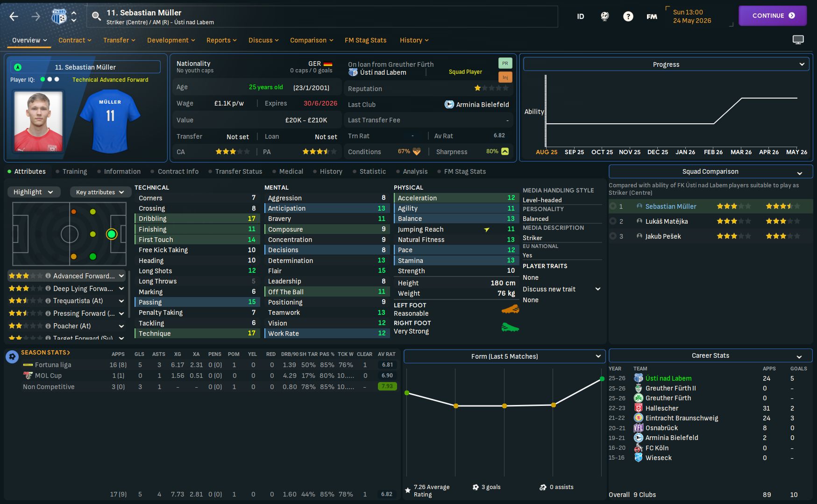Show info for Advanced Forward role
This screenshot has width=817, height=504.
pos(48,276)
